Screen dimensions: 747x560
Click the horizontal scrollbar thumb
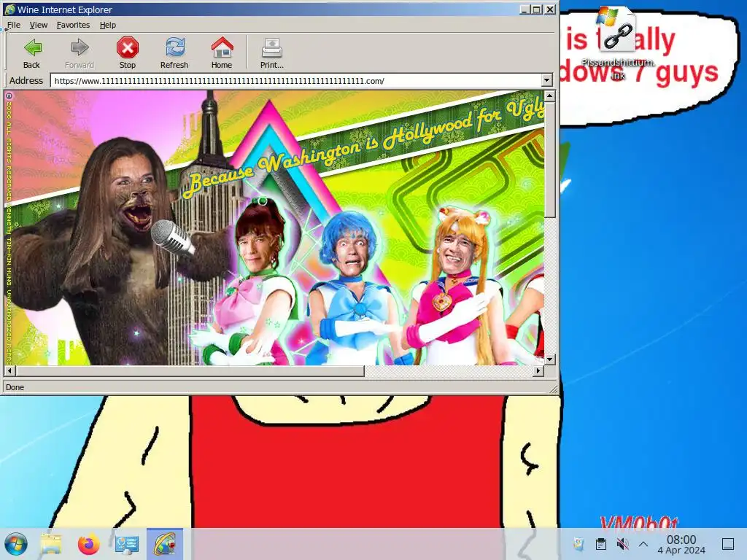(190, 370)
